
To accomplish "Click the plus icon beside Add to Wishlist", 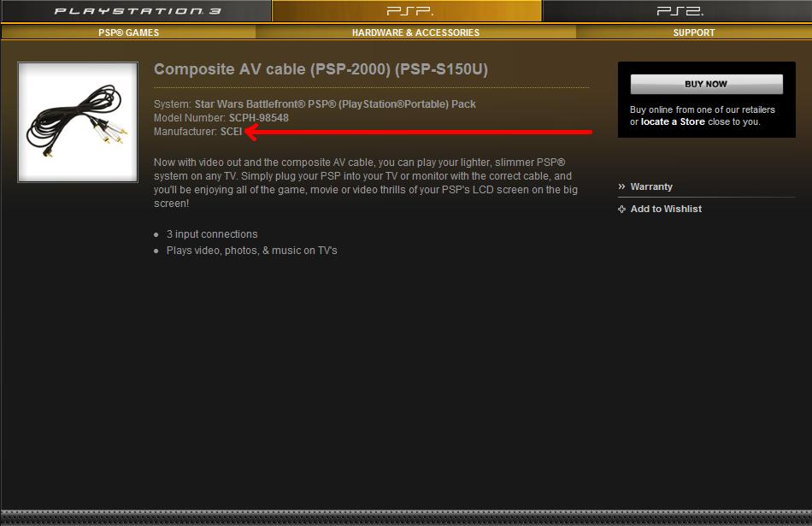I will 622,209.
